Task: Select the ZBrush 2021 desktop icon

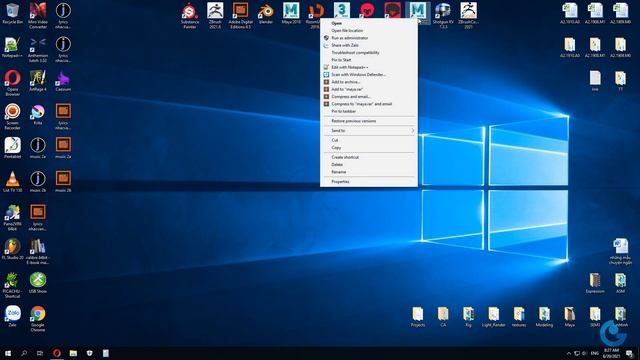Action: 215,16
